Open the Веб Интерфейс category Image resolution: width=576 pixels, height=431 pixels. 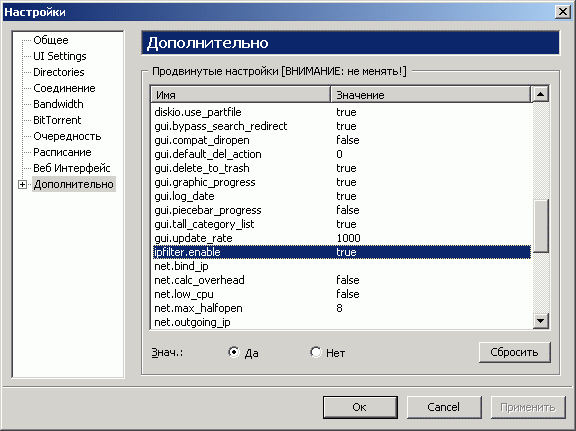click(72, 168)
